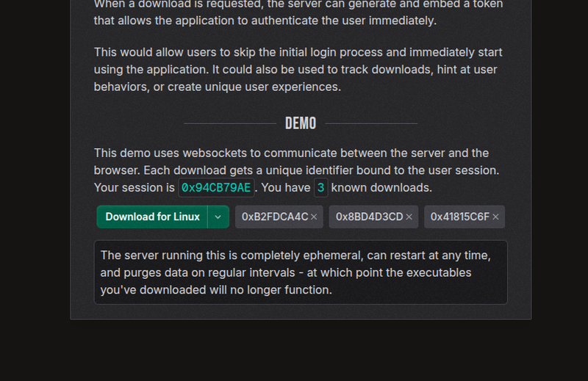Expand the download platform chevron dropdown
588x381 pixels.
(x=218, y=217)
